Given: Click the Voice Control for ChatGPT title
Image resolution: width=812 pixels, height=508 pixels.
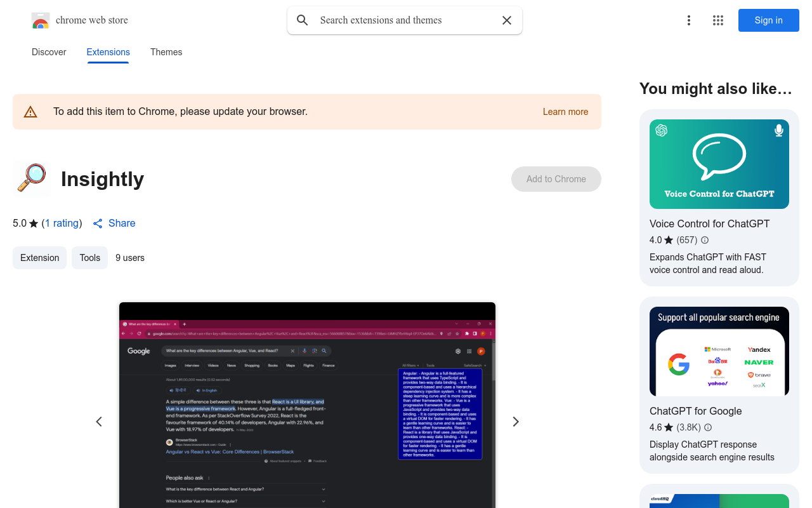Looking at the screenshot, I should click(709, 224).
